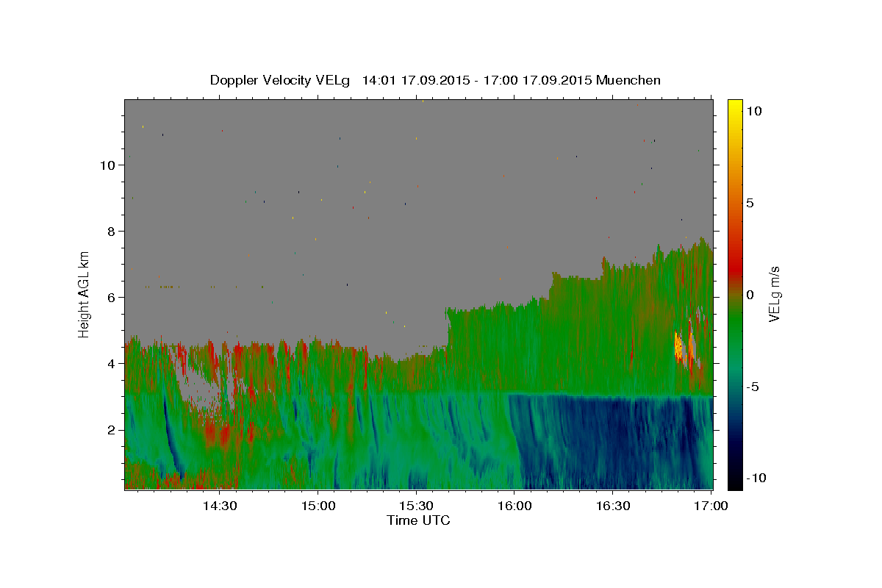This screenshot has height=588, width=882.
Task: Click the '17:00' time axis label
Action: 711,506
